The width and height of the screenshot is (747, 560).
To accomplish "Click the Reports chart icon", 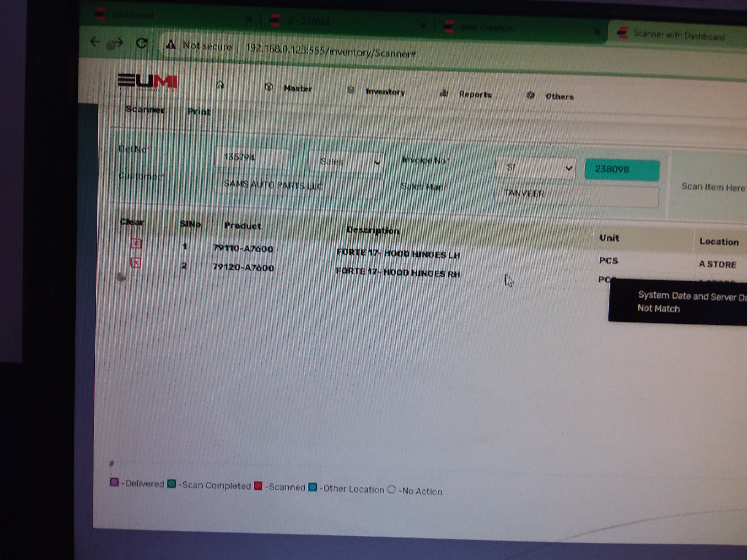I will pos(444,93).
